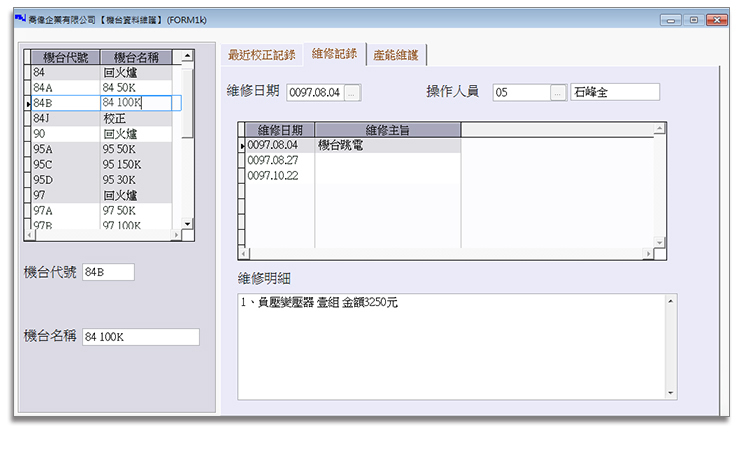Switch to the 最近校正記錄 tab

pos(261,55)
